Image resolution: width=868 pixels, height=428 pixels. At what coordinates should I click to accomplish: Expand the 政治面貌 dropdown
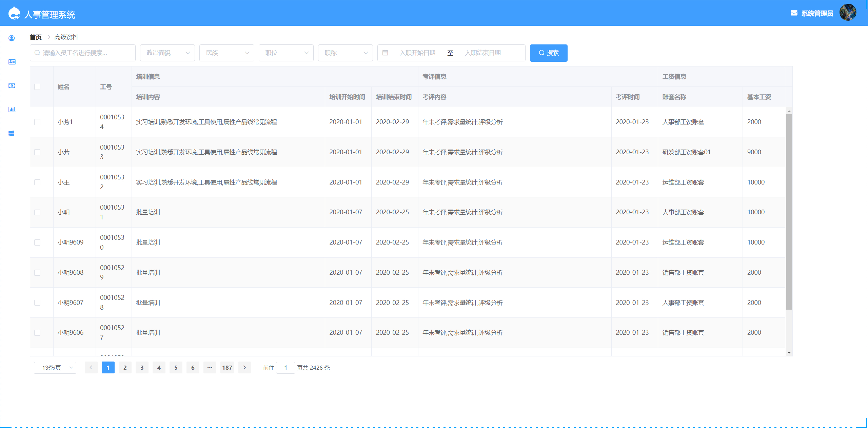pos(167,53)
